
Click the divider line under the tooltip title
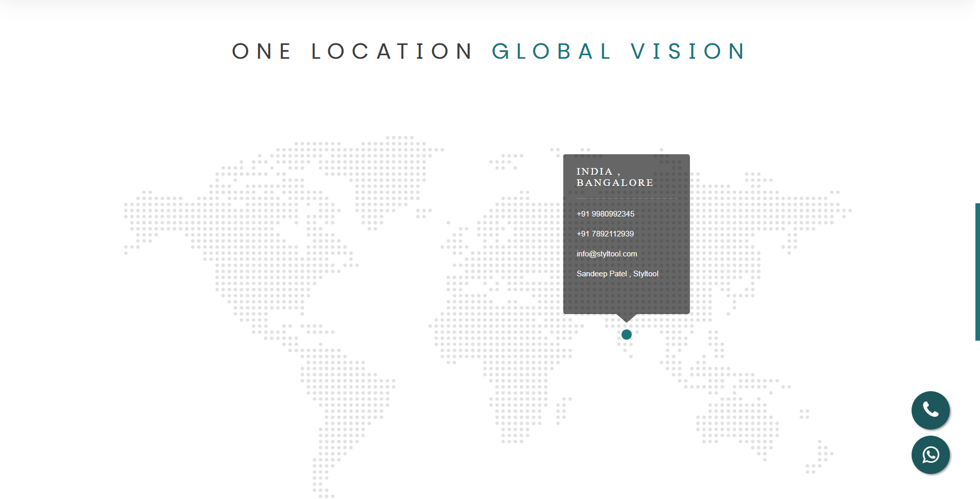626,198
